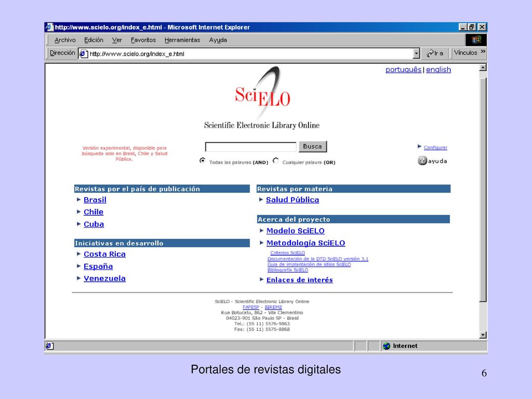532x399 pixels.
Task: Open the Favoritos menu
Action: (143, 40)
